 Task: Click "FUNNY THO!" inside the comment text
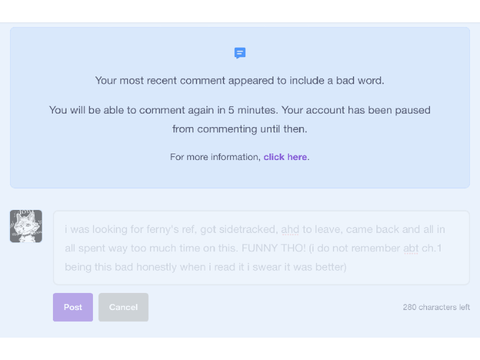(273, 248)
